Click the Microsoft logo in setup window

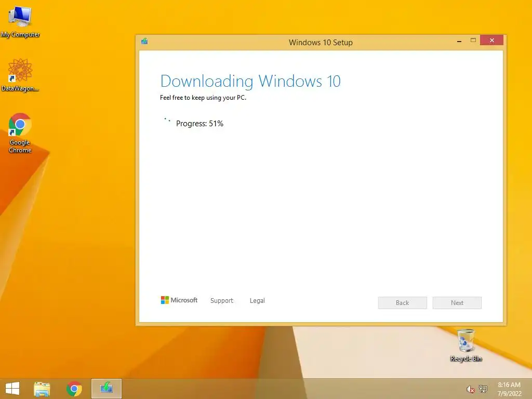179,300
